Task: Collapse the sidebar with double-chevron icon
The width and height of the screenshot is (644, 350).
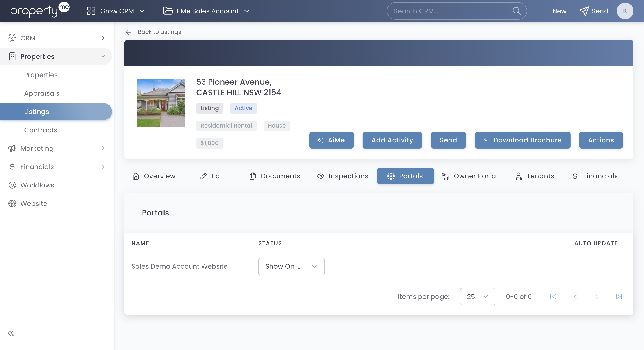Action: point(11,333)
